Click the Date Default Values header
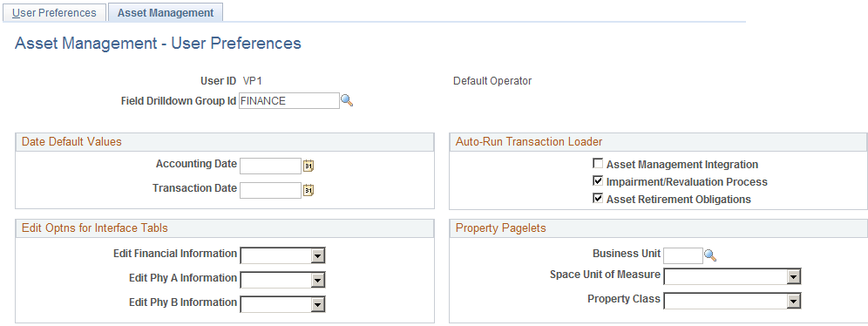 click(x=71, y=142)
